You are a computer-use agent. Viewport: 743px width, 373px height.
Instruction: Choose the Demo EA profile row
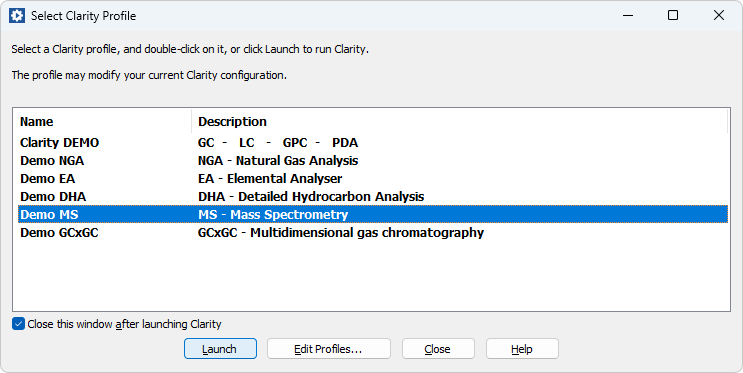pyautogui.click(x=372, y=179)
